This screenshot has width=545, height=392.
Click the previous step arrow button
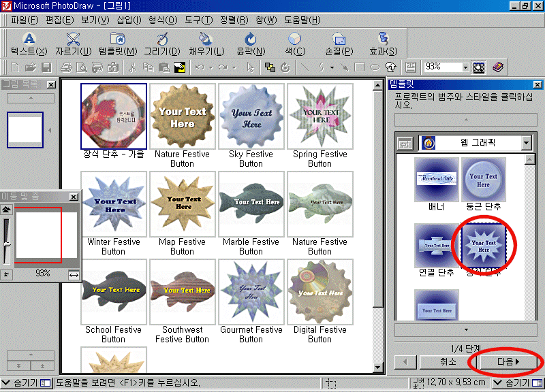click(x=405, y=362)
